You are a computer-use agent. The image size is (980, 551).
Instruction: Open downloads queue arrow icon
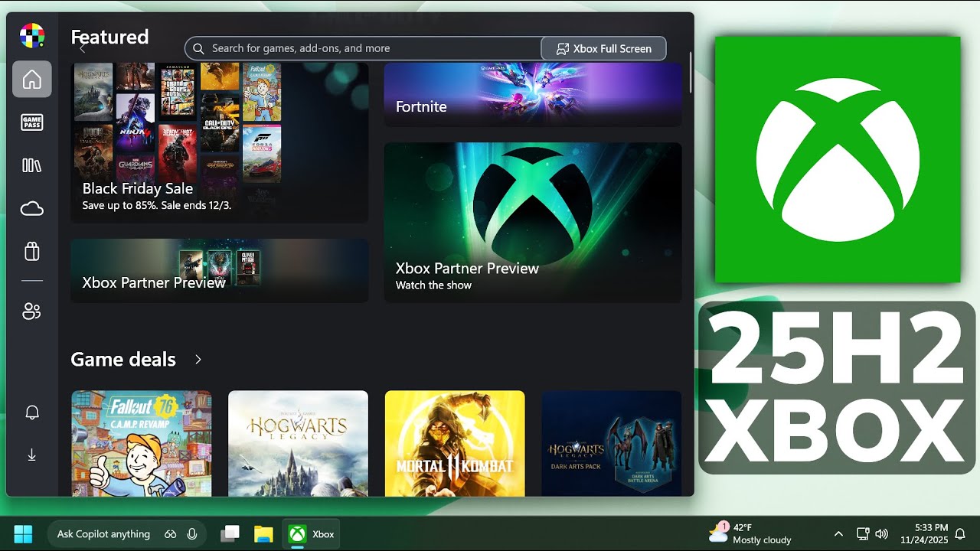(x=32, y=455)
